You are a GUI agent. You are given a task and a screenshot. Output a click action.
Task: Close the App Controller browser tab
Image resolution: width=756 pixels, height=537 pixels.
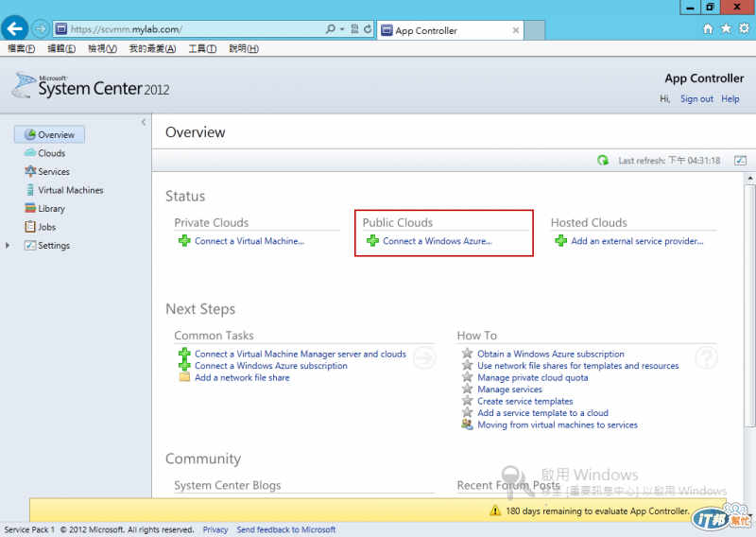point(516,30)
